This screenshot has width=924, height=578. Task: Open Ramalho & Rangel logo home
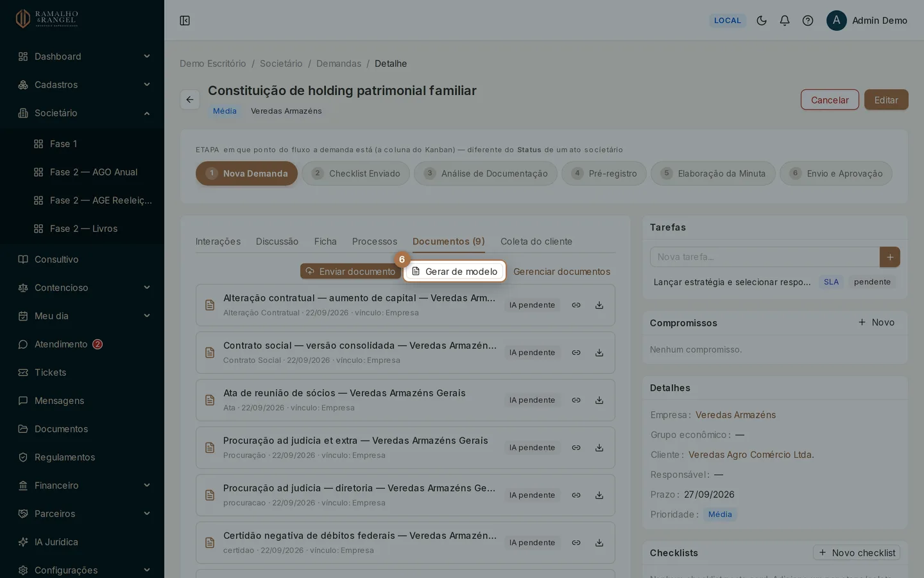click(x=47, y=19)
